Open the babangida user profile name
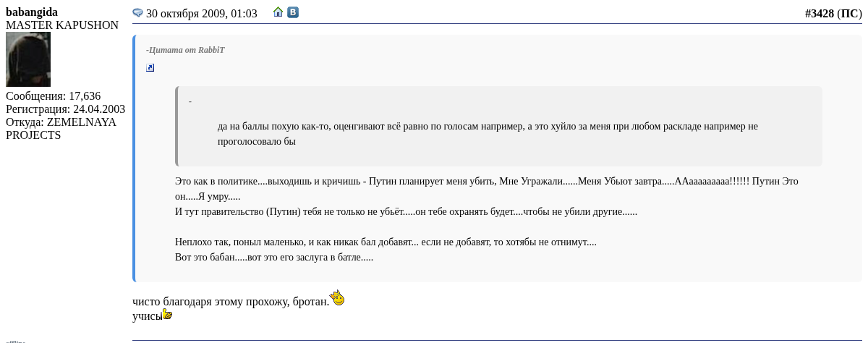Image resolution: width=868 pixels, height=343 pixels. [32, 12]
